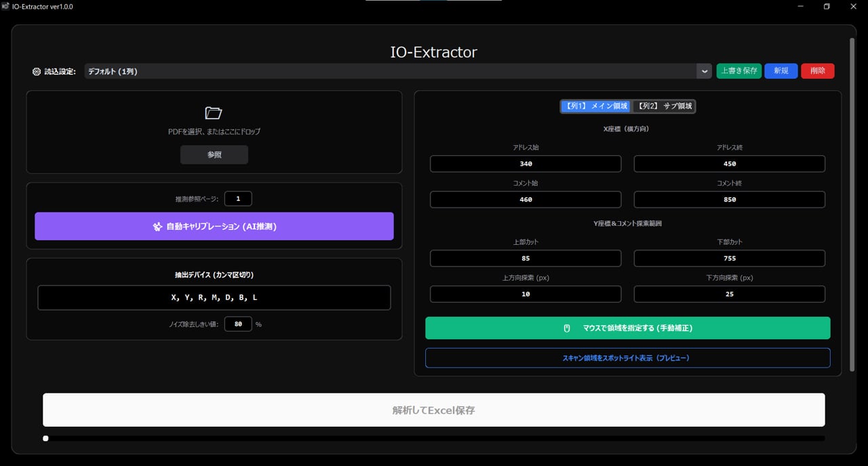Click スキャン領域をスポットライト表示 preview button
This screenshot has width=868, height=466.
[x=627, y=358]
